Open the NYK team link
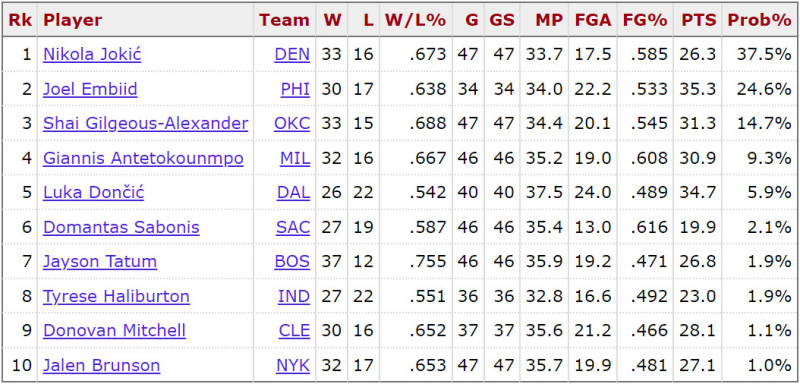The height and width of the screenshot is (384, 800). click(x=293, y=365)
